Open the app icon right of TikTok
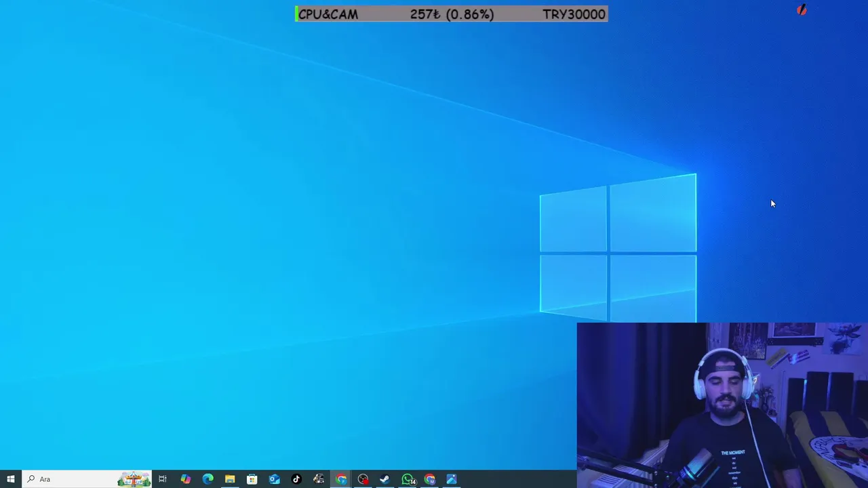 coord(318,479)
